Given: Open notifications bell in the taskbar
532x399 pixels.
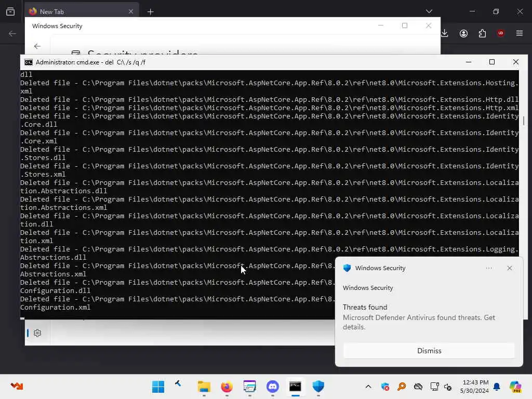Looking at the screenshot, I should (497, 387).
